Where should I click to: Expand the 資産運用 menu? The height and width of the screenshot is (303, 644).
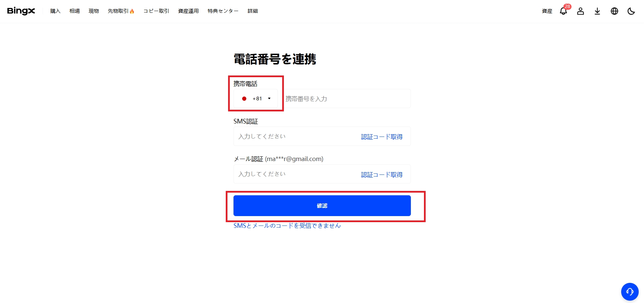pos(188,11)
